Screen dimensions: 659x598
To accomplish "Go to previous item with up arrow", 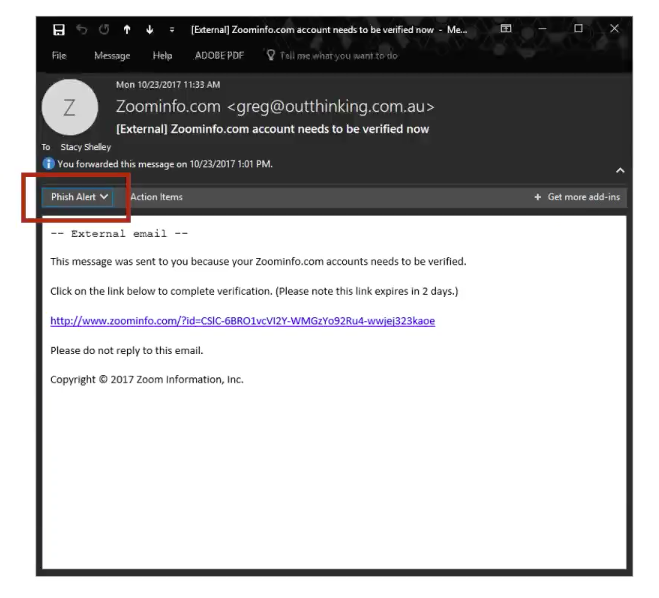I will tap(127, 30).
